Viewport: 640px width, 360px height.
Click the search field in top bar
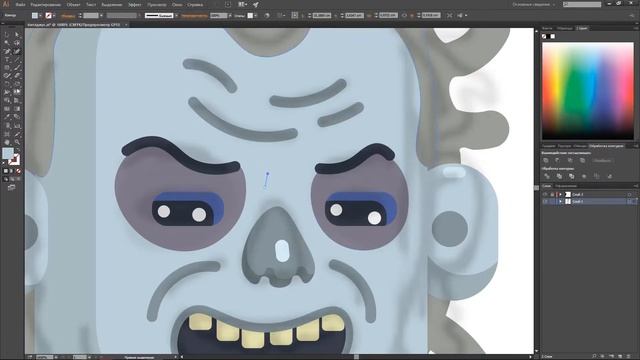tap(582, 4)
